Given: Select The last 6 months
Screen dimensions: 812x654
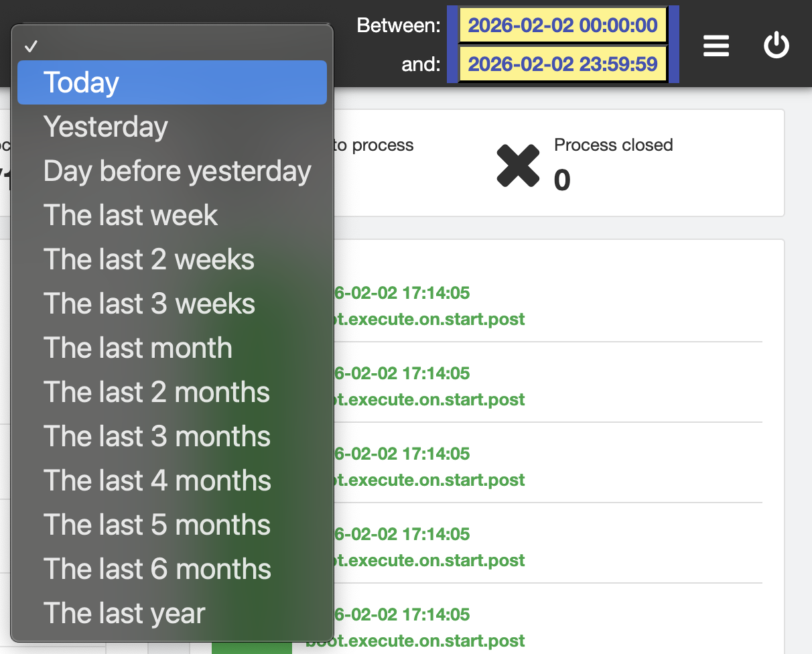Looking at the screenshot, I should 172,569.
